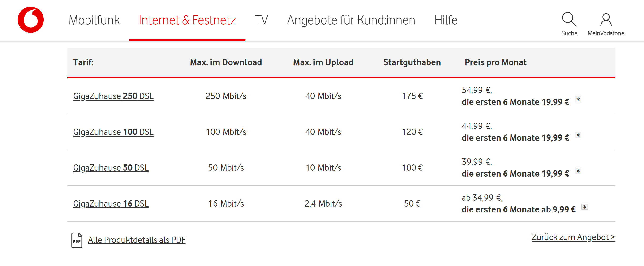Click the Tarif column header
The width and height of the screenshot is (644, 266).
point(83,62)
